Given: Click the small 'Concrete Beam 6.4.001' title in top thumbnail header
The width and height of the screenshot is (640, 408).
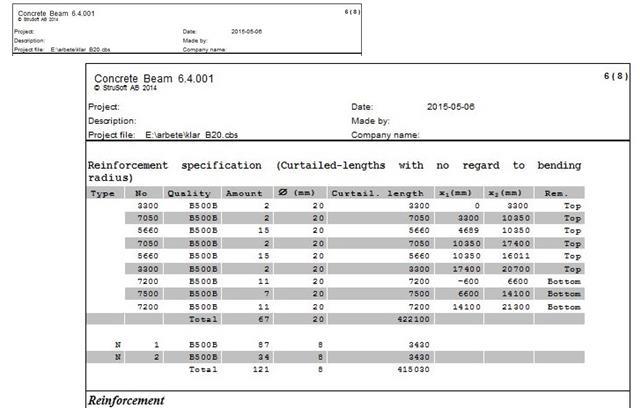Looking at the screenshot, I should click(x=56, y=13).
